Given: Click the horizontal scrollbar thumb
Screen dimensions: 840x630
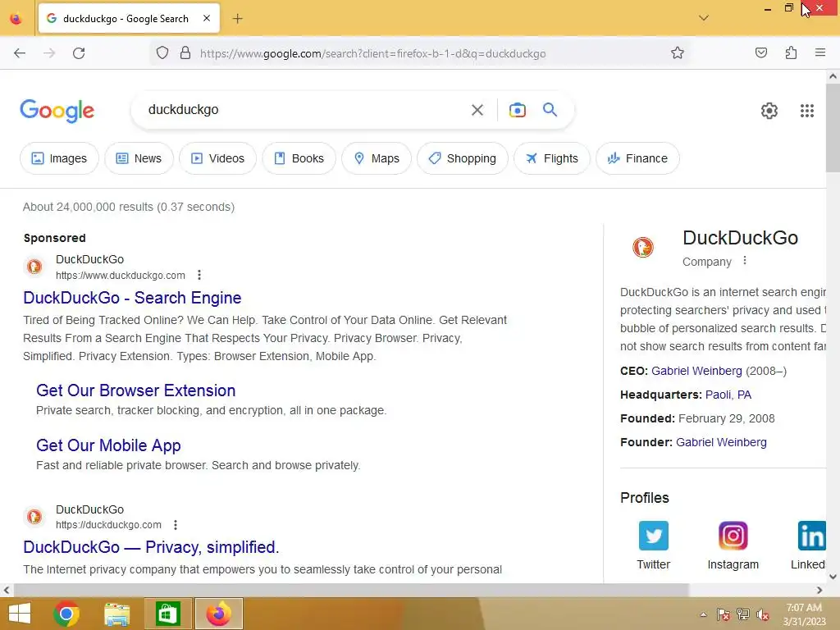Looking at the screenshot, I should (351, 591).
